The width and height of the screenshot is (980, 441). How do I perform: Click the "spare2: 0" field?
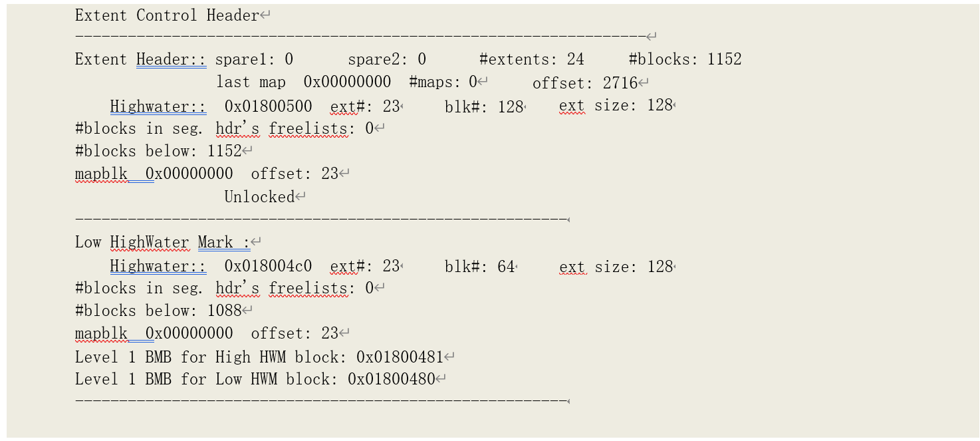coord(386,60)
